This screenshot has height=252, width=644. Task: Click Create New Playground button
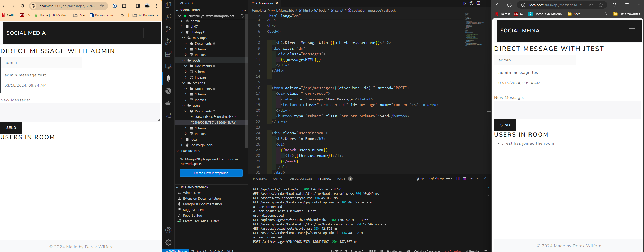(211, 173)
